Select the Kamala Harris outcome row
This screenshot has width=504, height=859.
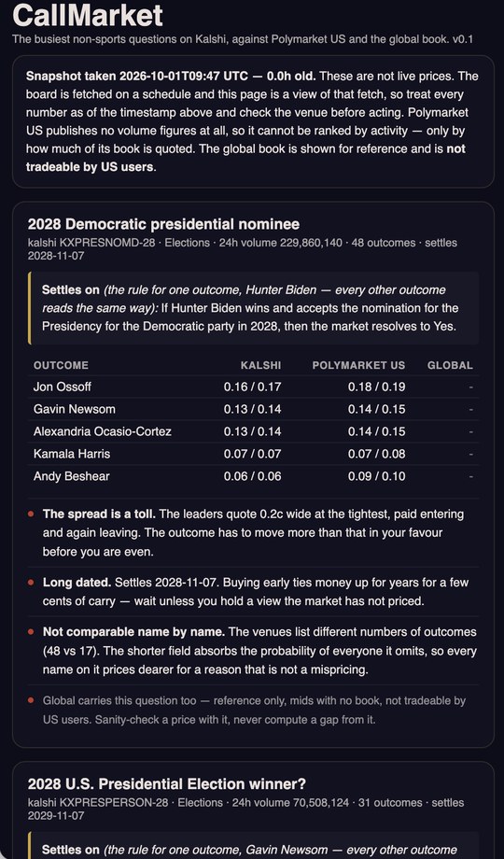253,454
